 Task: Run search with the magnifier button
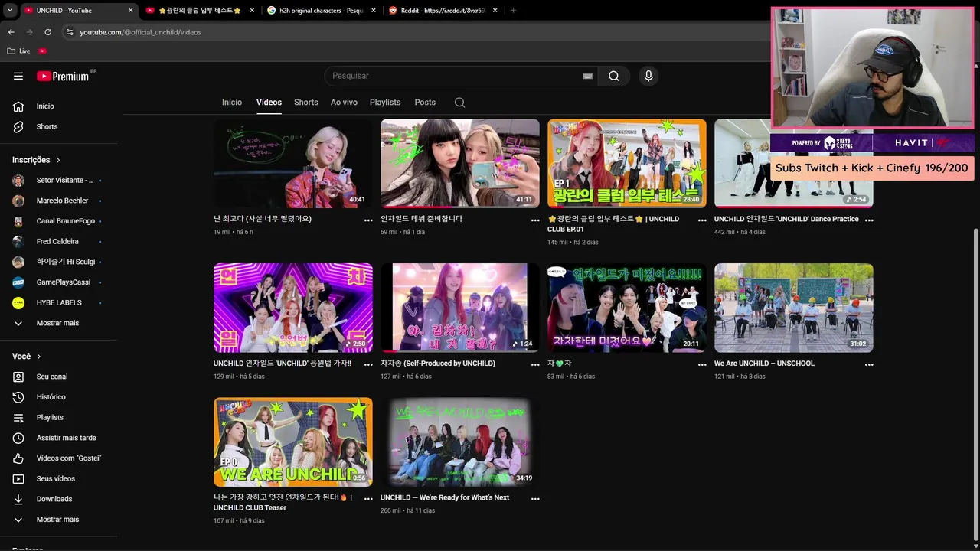(x=614, y=76)
